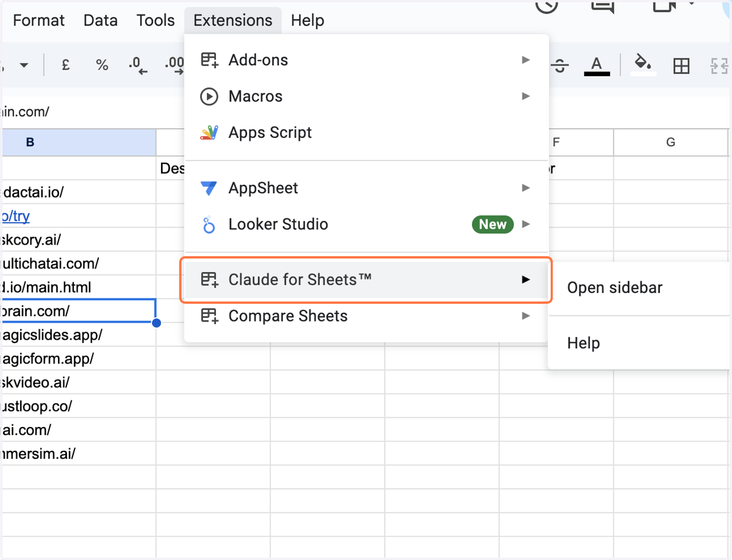Viewport: 732px width, 560px height.
Task: Select cell containing brain.com/
Action: pos(79,311)
